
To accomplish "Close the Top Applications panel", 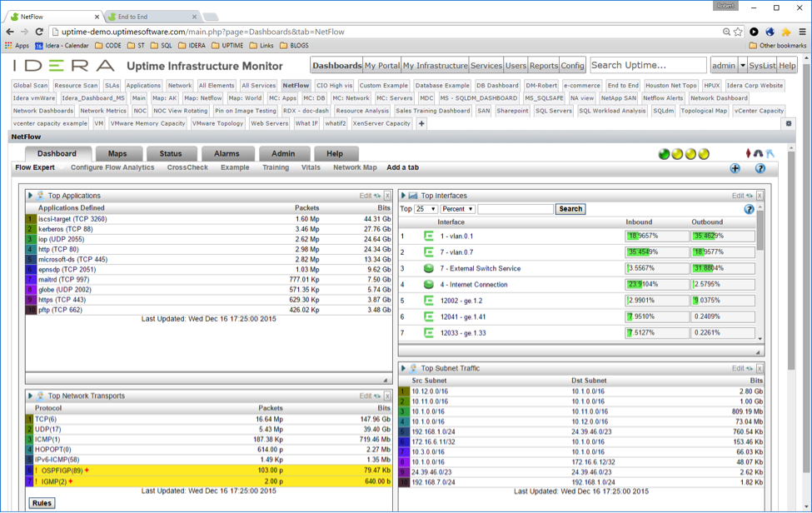I will coord(387,196).
